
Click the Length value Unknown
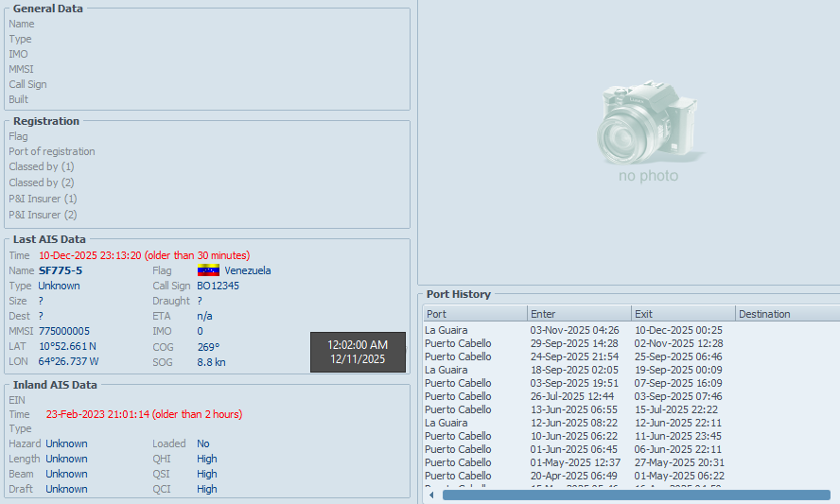[66, 459]
